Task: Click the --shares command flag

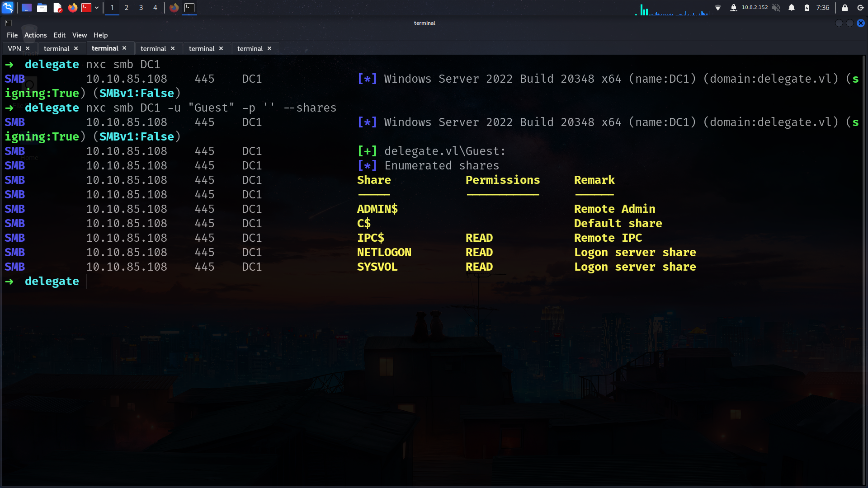Action: pyautogui.click(x=310, y=108)
